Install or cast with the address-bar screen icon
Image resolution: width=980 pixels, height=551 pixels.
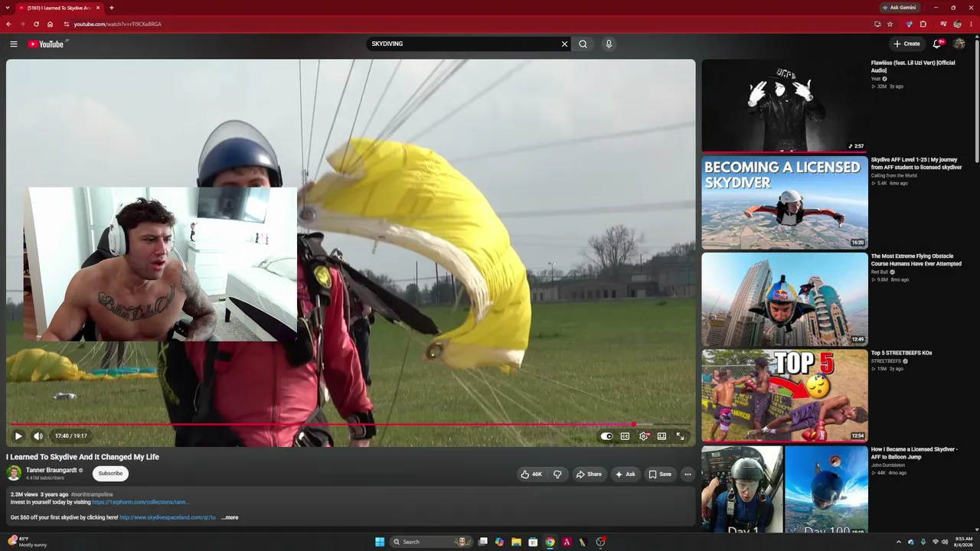tap(877, 24)
